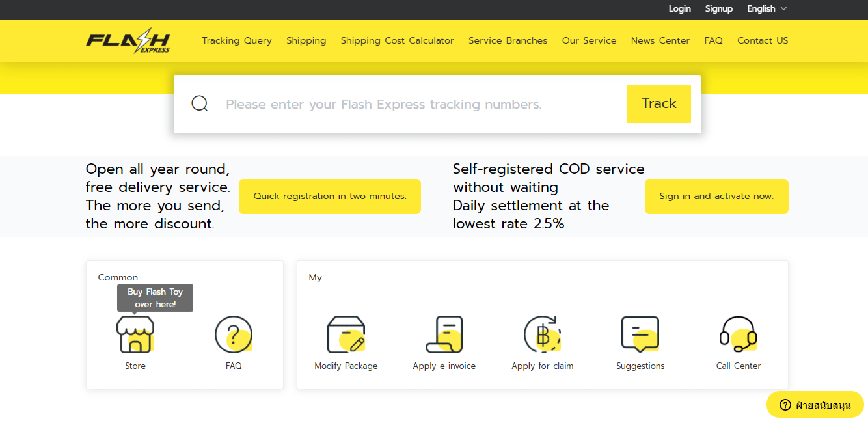Click the Modify Package box icon
Viewport: 868px width, 423px height.
346,334
